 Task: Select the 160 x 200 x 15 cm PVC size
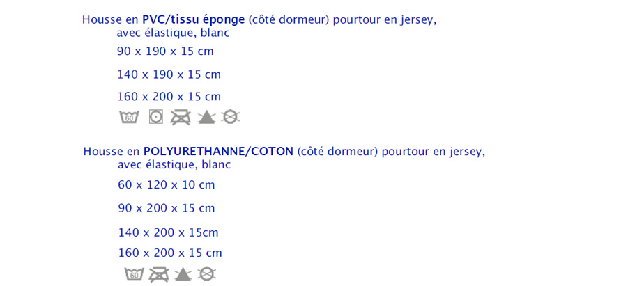point(169,97)
